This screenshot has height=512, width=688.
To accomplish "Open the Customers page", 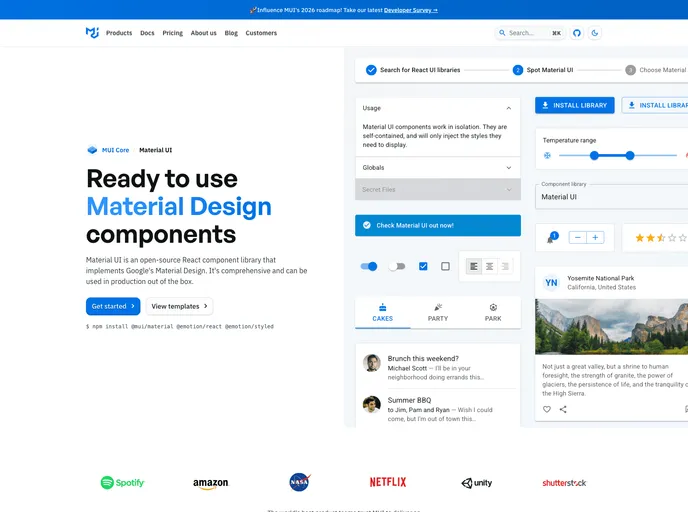I will 261,33.
